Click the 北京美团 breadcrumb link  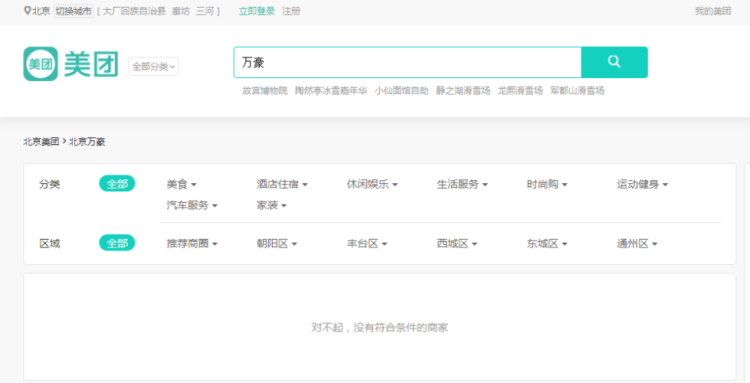[41, 142]
